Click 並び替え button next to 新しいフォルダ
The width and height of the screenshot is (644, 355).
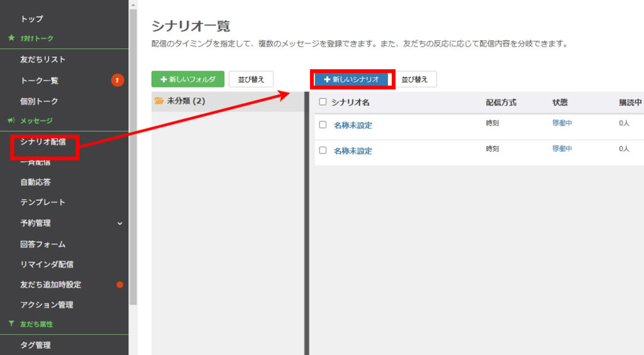point(251,79)
